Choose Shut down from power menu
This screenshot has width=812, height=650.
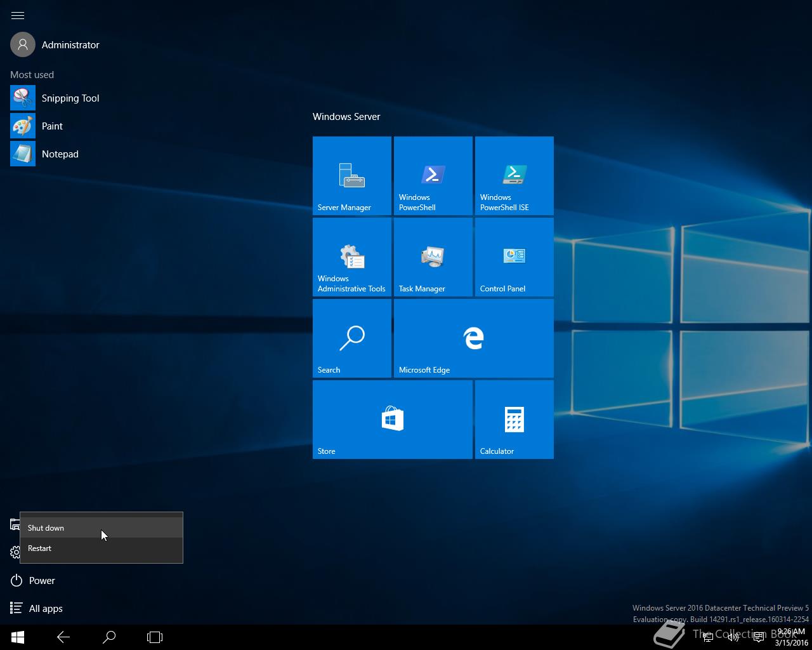point(101,527)
